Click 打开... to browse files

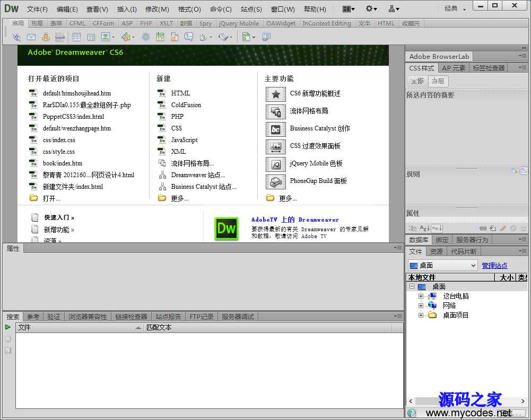coord(51,198)
